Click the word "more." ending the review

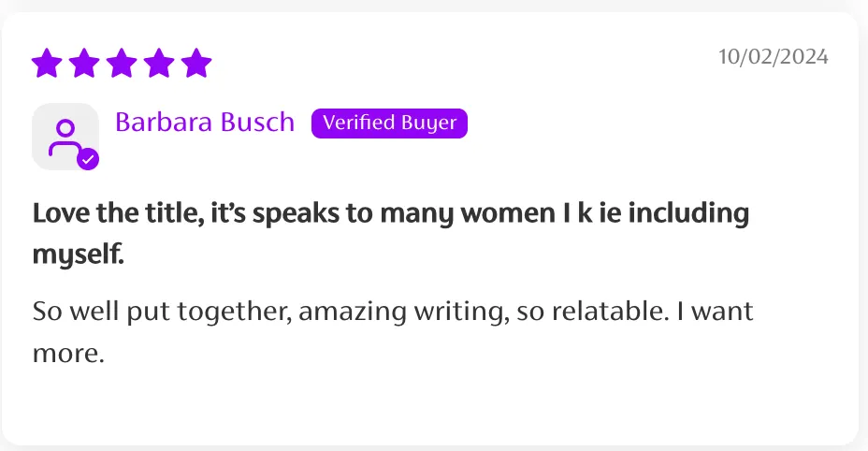point(66,355)
